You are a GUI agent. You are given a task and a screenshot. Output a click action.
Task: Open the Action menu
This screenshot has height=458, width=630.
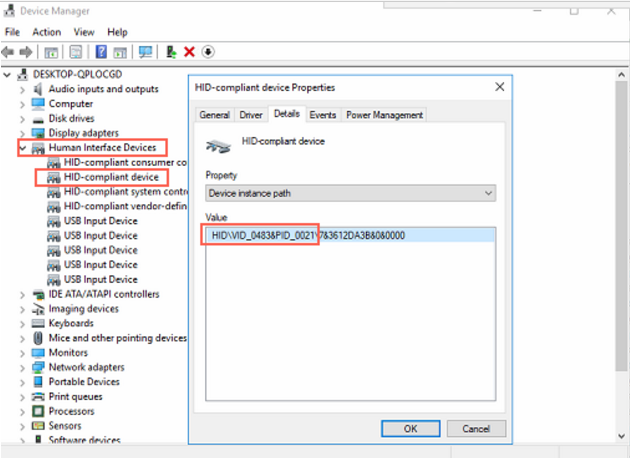45,32
